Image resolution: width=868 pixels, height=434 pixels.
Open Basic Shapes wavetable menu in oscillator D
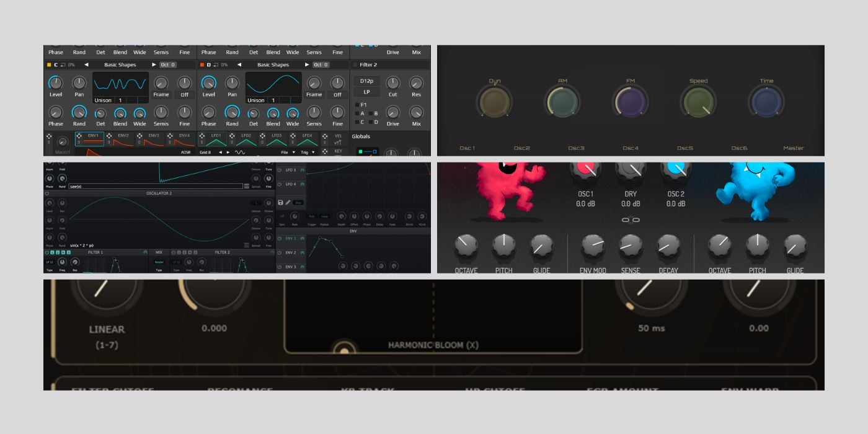point(273,64)
